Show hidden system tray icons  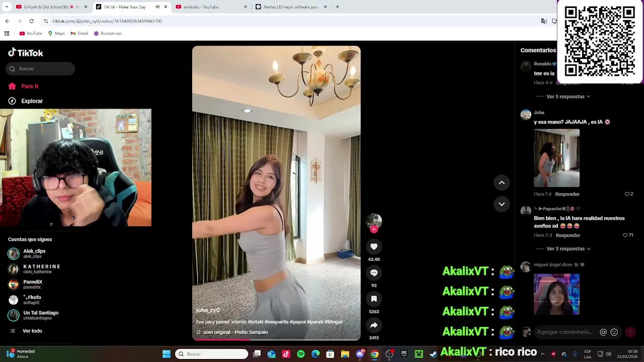tap(542, 354)
